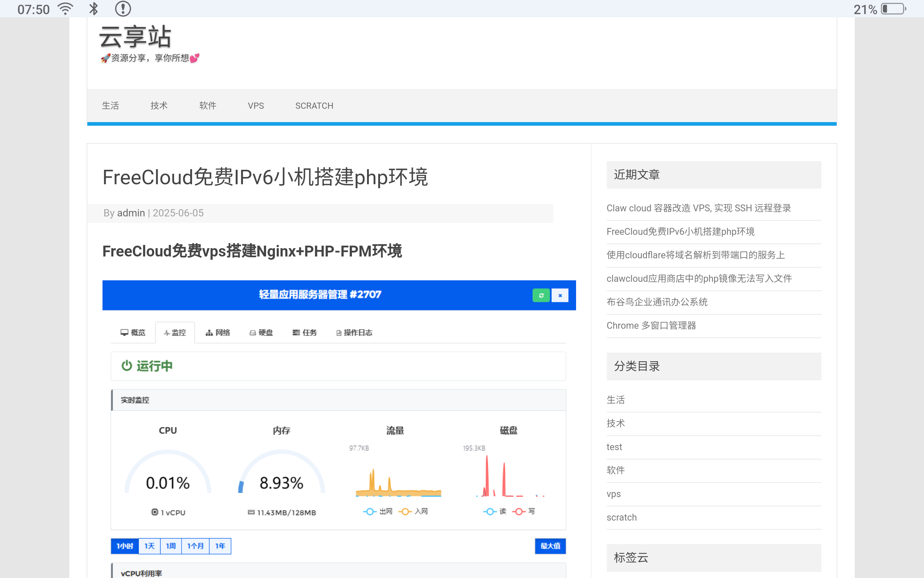Click the red disk activity chart
The image size is (924, 578).
tap(510, 476)
